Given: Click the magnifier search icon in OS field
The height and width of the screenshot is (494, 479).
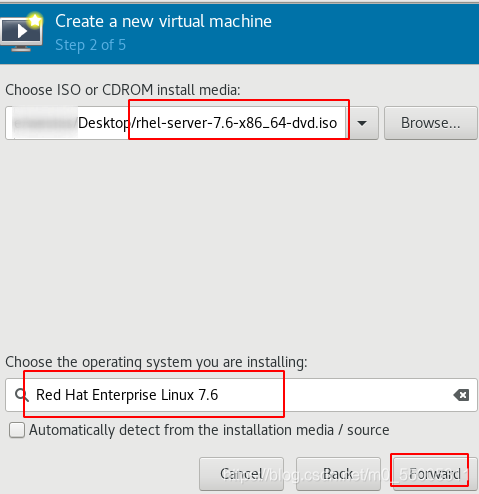Looking at the screenshot, I should coord(22,395).
